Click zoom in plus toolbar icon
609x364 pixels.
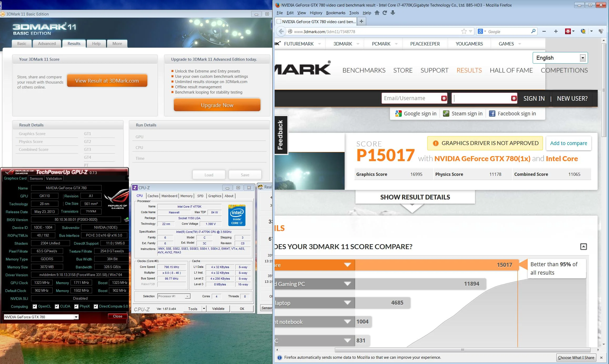[556, 32]
